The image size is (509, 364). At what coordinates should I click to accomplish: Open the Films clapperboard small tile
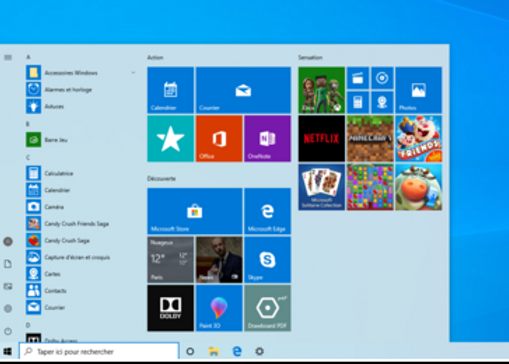point(358,78)
